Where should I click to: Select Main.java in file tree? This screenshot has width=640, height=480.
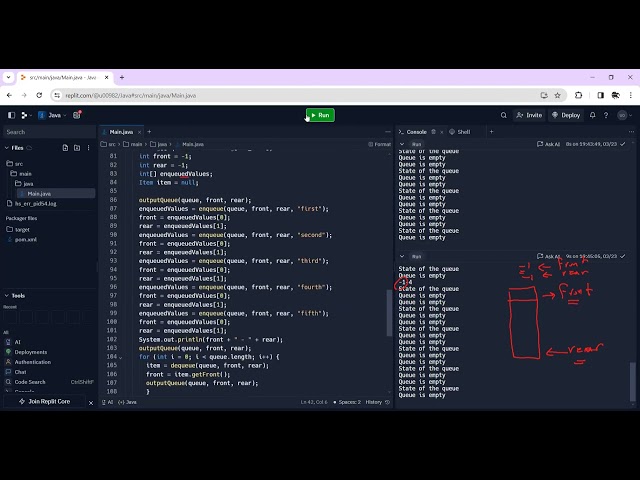tap(55, 193)
